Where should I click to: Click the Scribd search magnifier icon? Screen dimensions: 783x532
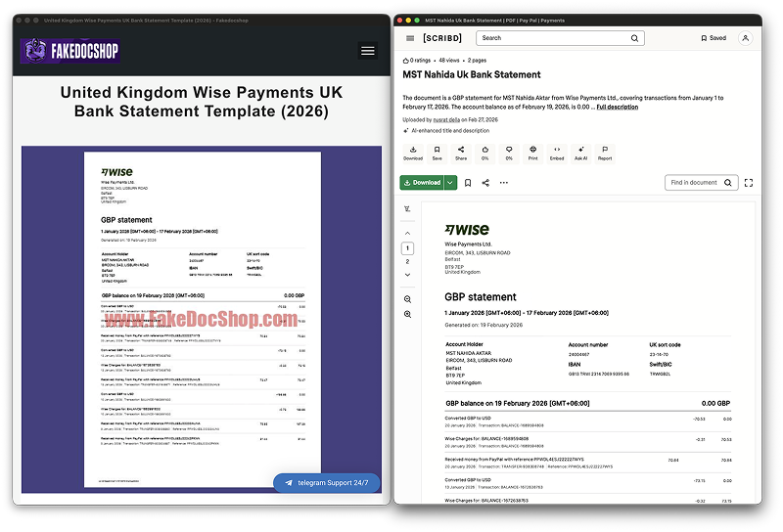(x=634, y=38)
